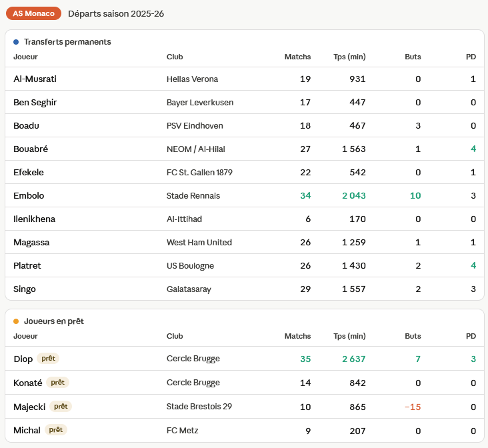488x448 pixels.
Task: Click Cercle Brugge in Konaté's row
Action: tap(193, 383)
